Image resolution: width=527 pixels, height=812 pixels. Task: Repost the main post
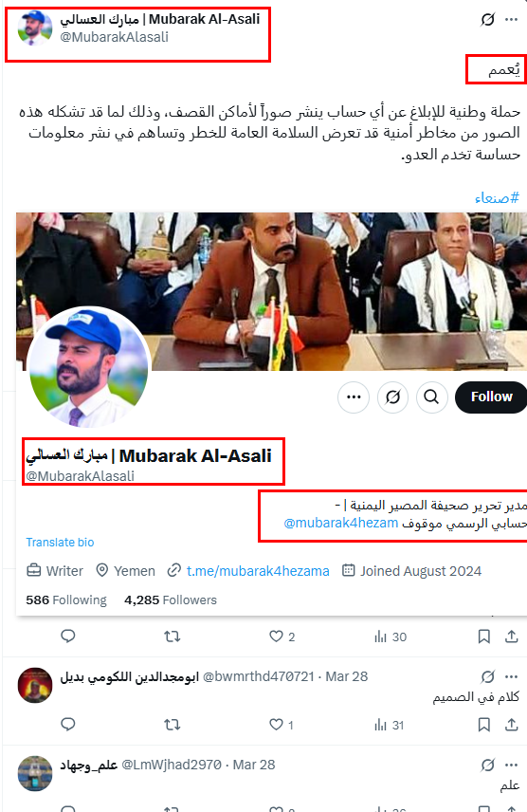click(x=172, y=637)
